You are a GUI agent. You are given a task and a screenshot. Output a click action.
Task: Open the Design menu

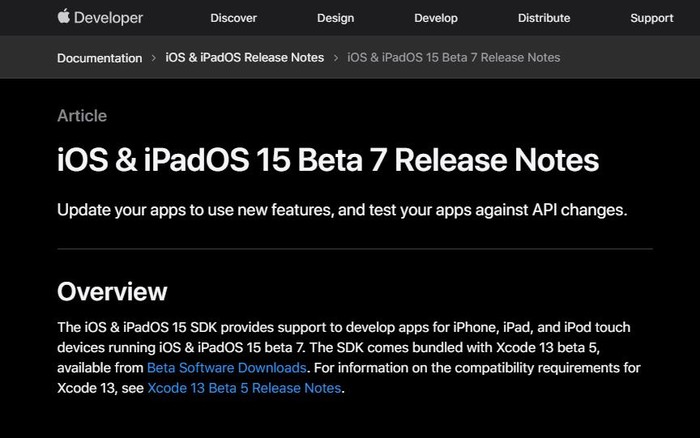[335, 18]
